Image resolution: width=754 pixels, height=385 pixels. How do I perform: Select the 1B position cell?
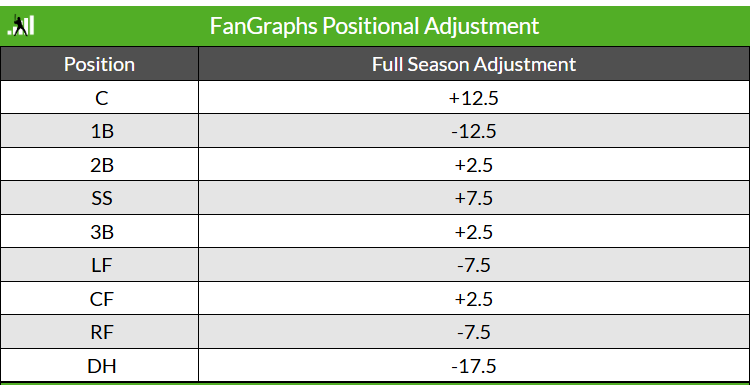pos(100,131)
